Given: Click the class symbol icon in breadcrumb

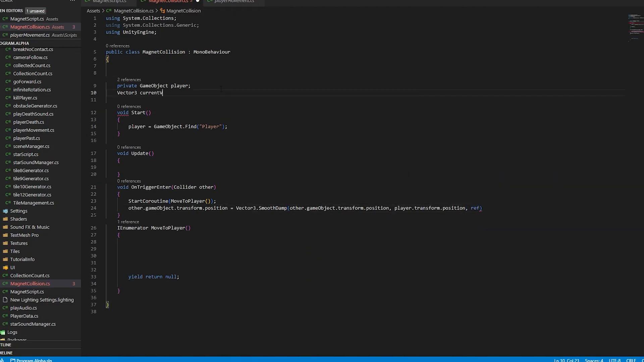Looking at the screenshot, I should point(162,11).
